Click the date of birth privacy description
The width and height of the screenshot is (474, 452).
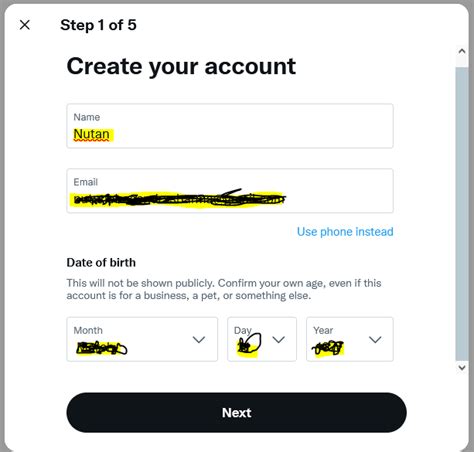coord(224,289)
